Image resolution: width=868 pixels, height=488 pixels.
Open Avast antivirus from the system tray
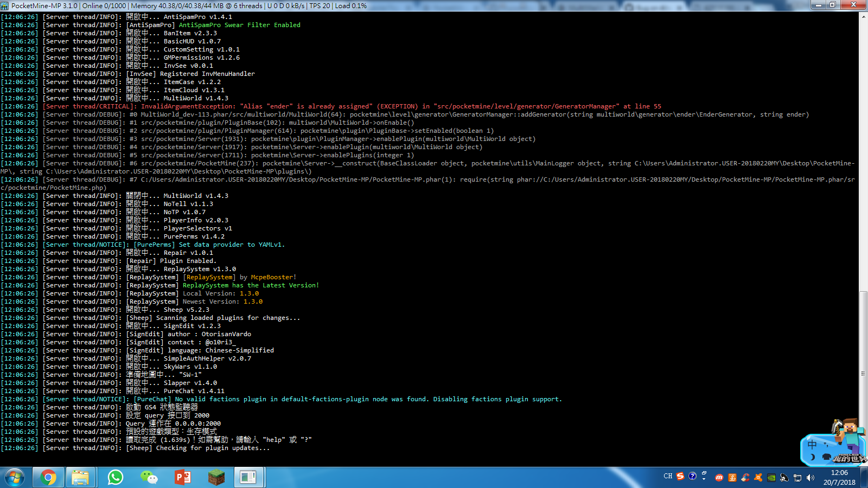(x=758, y=478)
